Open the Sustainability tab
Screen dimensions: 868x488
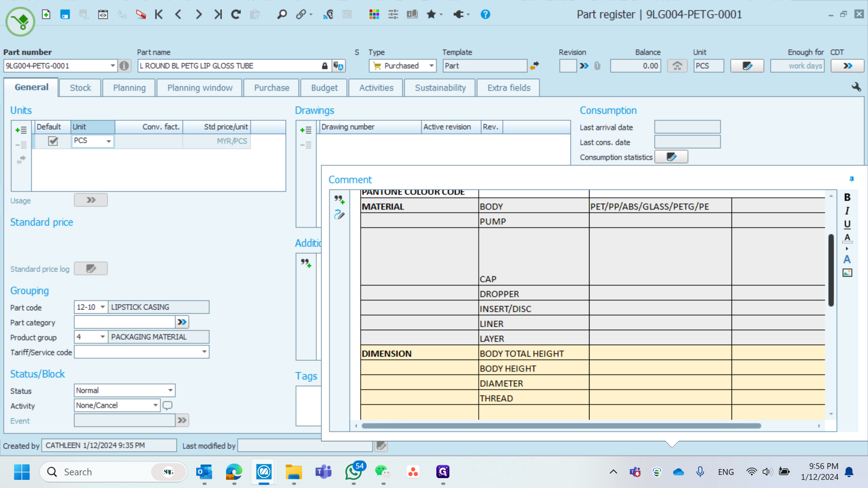[x=440, y=88]
